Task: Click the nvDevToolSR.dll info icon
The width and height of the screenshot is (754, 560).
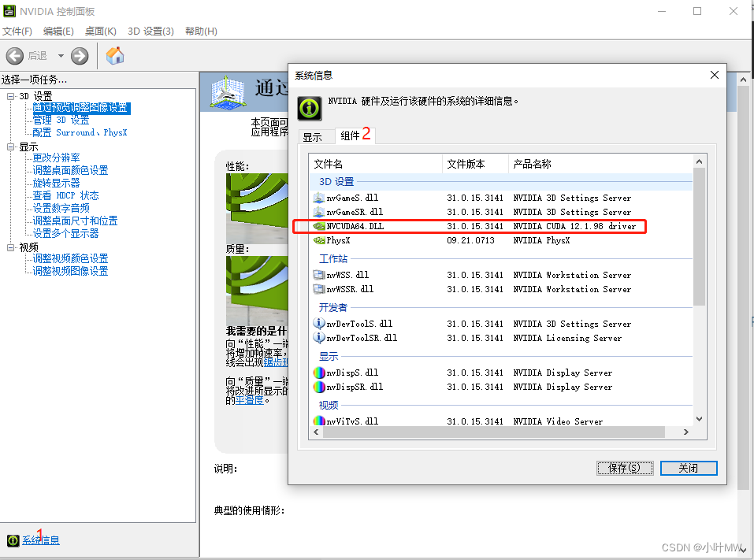Action: tap(319, 337)
